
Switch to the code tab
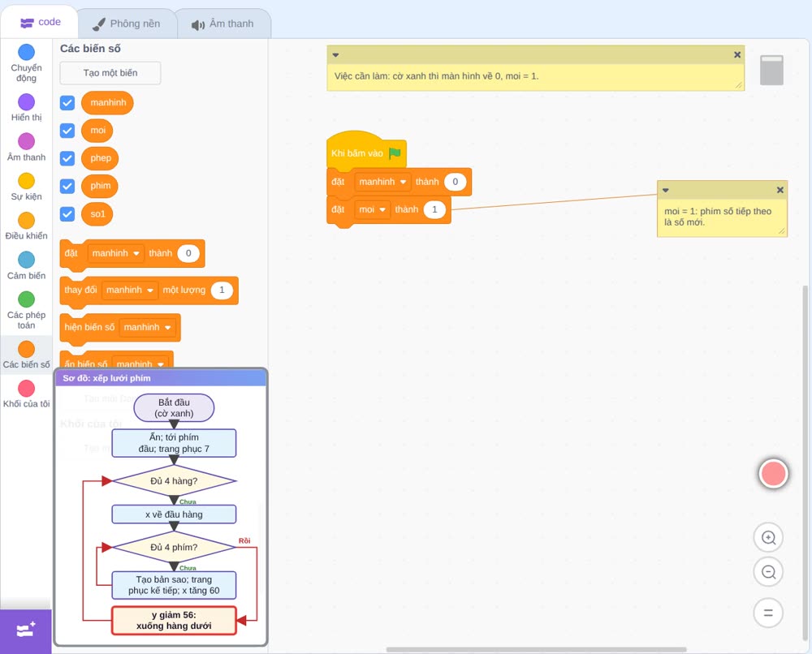pos(40,22)
